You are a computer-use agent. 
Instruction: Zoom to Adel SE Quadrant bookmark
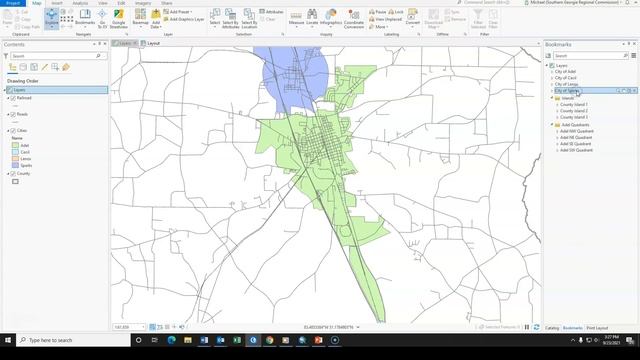tap(575, 144)
